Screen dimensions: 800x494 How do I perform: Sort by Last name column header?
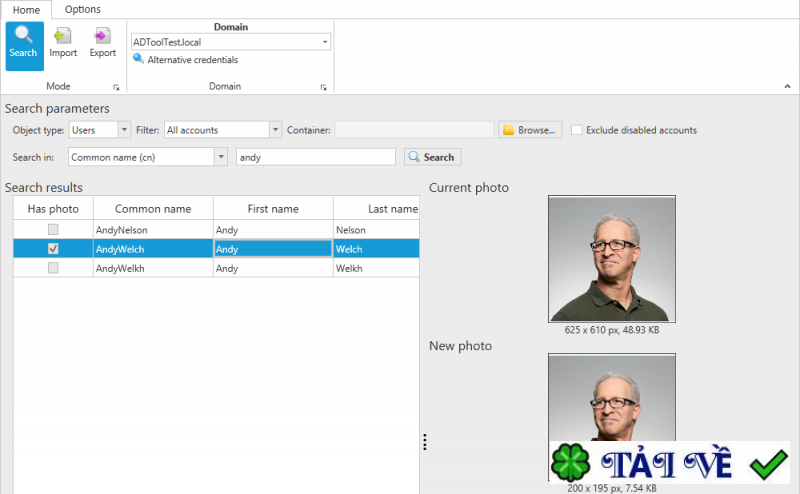click(377, 208)
